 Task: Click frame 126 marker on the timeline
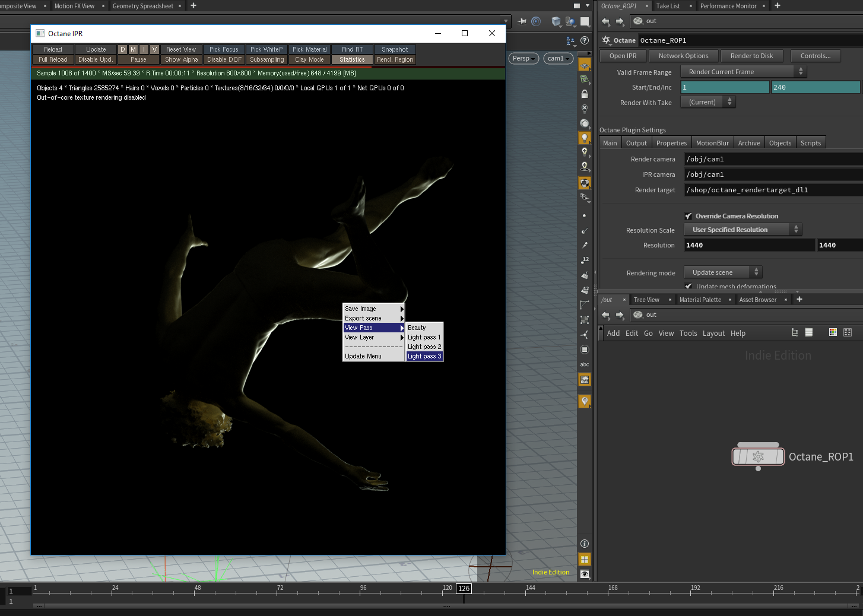click(464, 589)
